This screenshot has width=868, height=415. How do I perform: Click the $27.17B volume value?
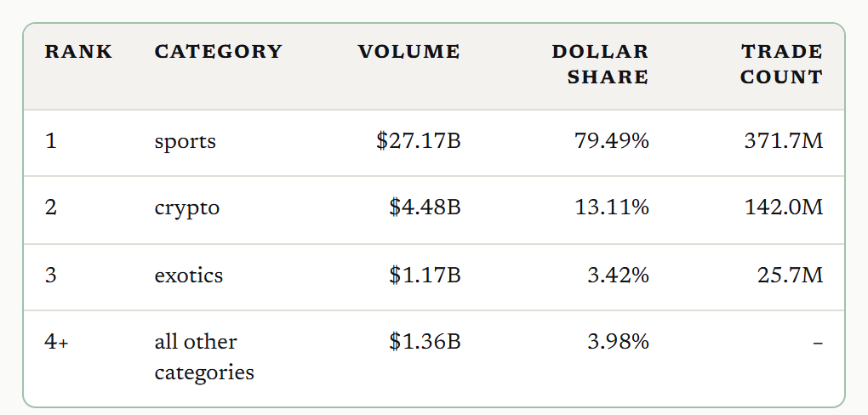point(419,141)
